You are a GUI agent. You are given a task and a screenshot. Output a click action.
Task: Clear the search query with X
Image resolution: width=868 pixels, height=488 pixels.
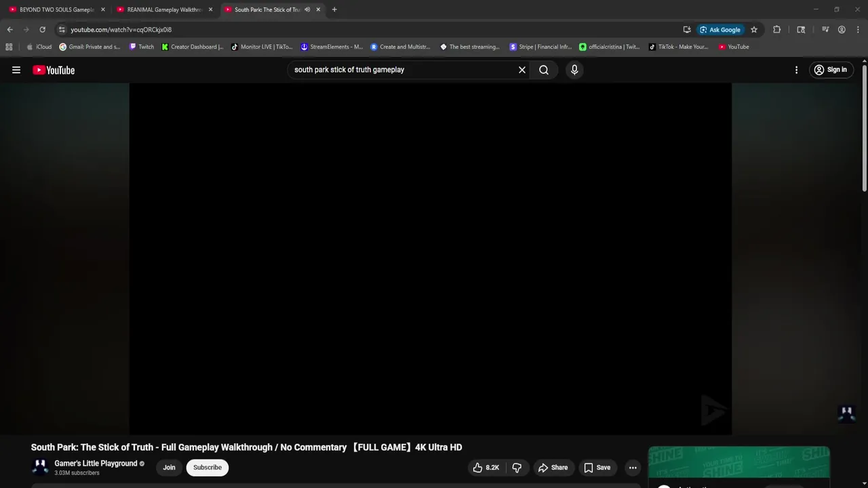522,70
